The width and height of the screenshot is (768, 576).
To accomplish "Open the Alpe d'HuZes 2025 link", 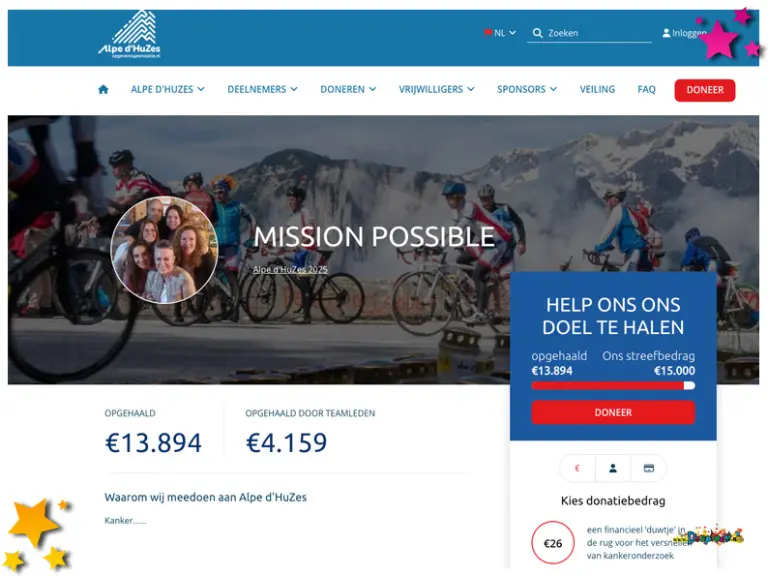I will (290, 270).
